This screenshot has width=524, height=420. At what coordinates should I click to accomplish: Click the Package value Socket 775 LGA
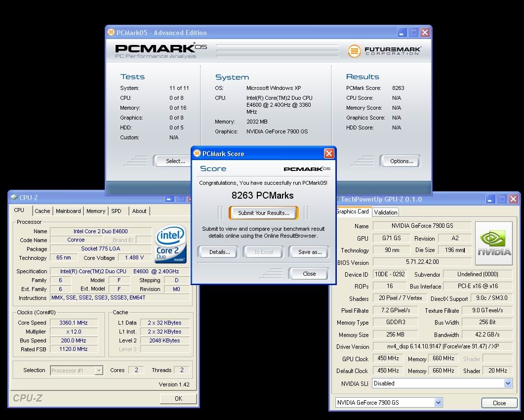[101, 249]
